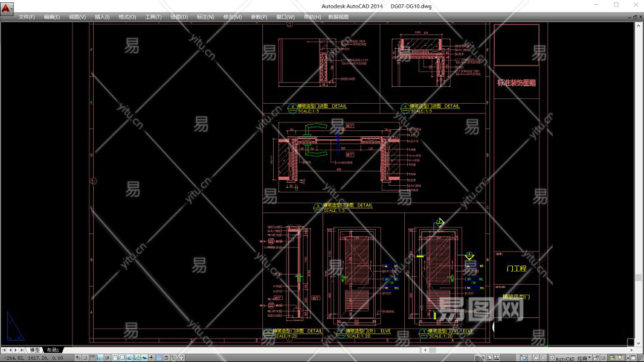
Task: Switch to the 布局1 layout tab
Action: 53,350
